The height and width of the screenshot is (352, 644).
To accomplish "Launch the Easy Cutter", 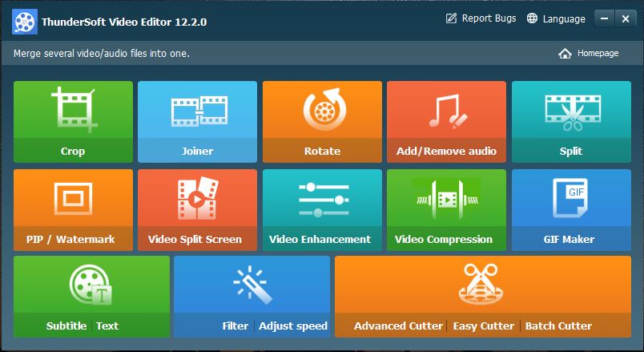I will pyautogui.click(x=484, y=326).
